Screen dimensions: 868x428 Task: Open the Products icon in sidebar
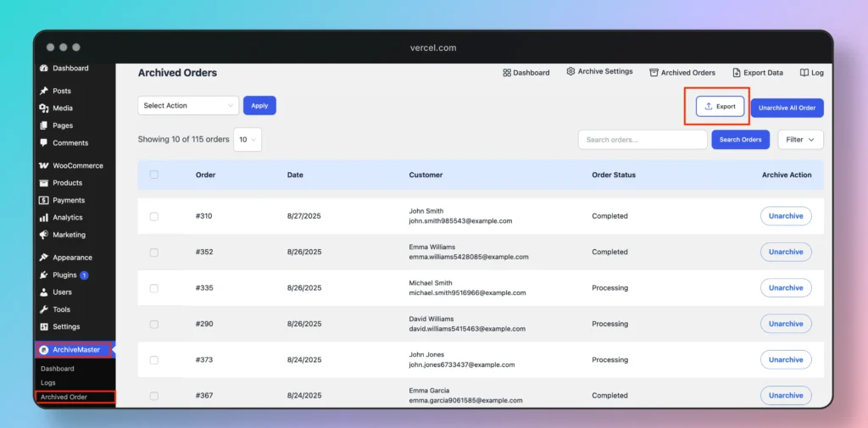coord(44,183)
